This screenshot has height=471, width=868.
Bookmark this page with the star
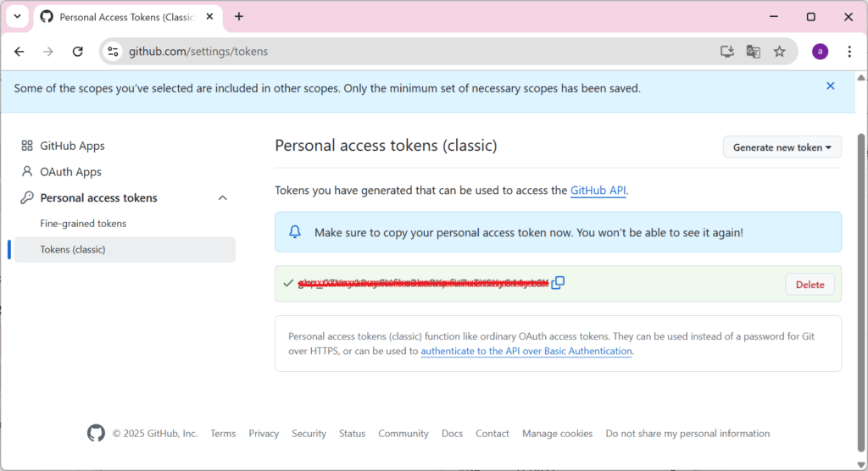(780, 52)
